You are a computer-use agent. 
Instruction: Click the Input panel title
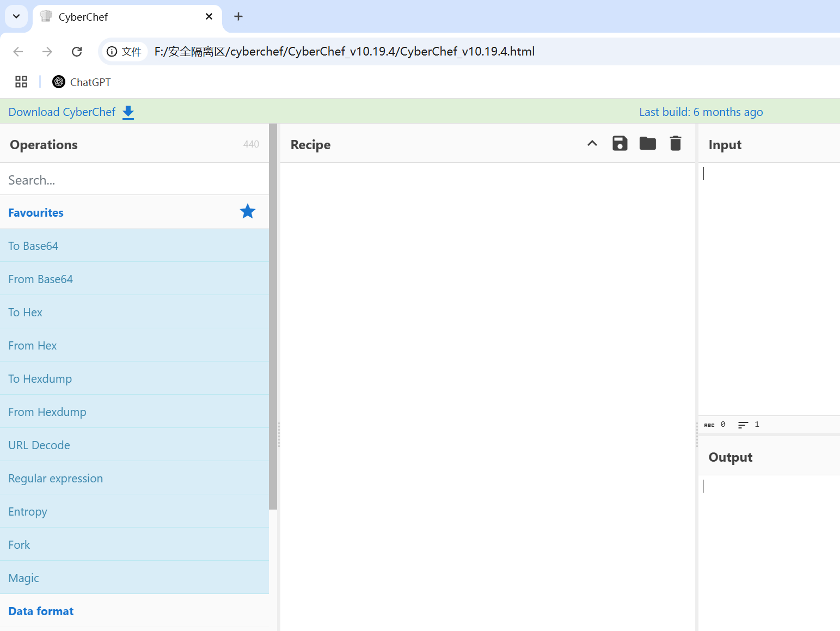coord(725,145)
